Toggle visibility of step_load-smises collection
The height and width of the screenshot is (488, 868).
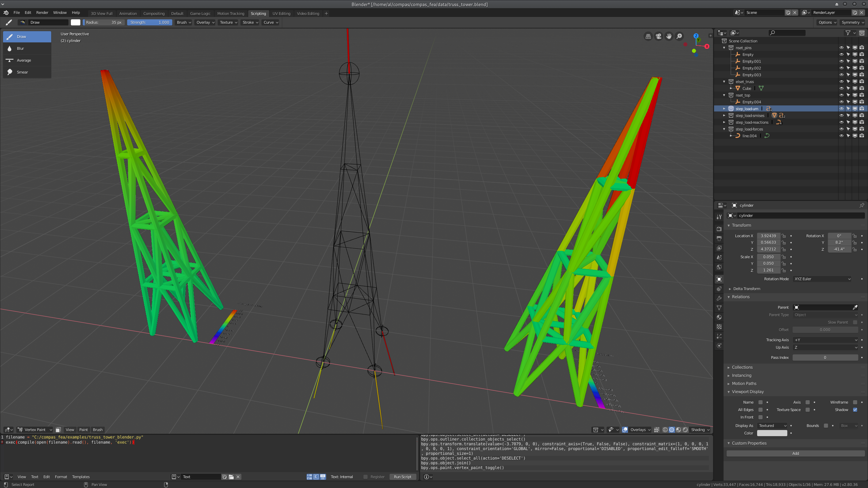841,115
